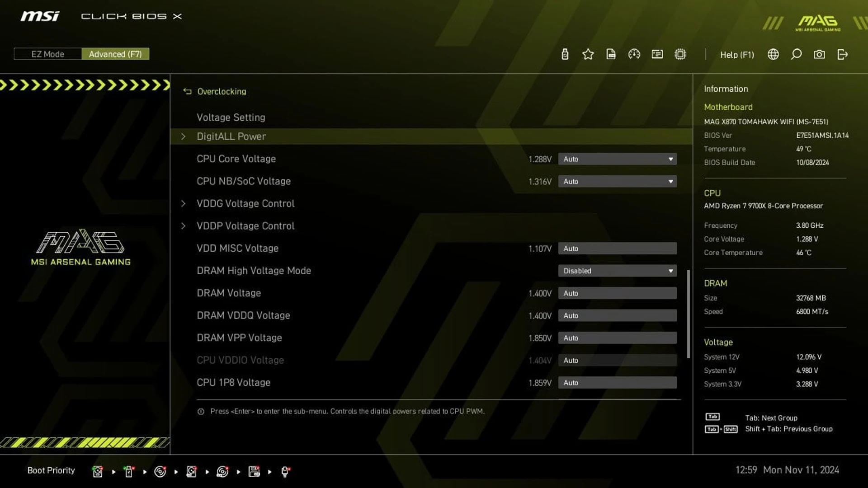This screenshot has width=868, height=488.
Task: Expand the DigitALL Power submenu chevron
Action: click(183, 136)
